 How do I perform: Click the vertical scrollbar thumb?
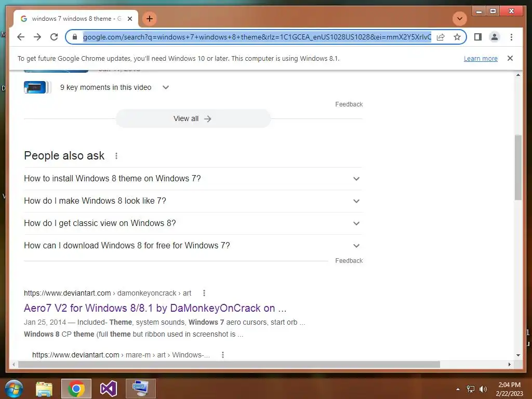pyautogui.click(x=518, y=167)
